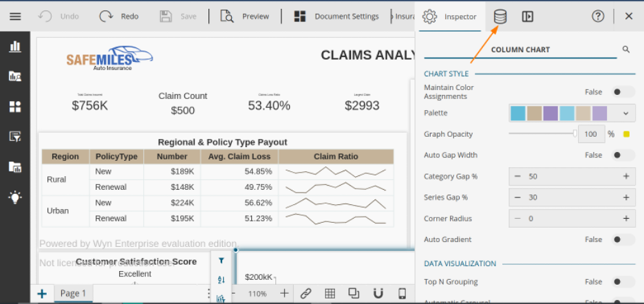Toggle the grid display icon
This screenshot has width=644, height=304.
(x=330, y=294)
